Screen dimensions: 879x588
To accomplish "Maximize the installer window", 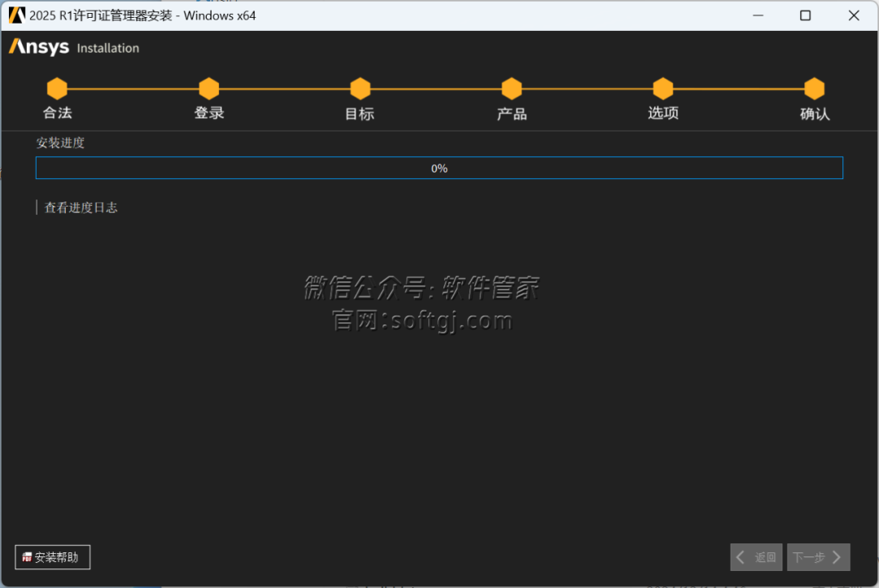I will 806,15.
